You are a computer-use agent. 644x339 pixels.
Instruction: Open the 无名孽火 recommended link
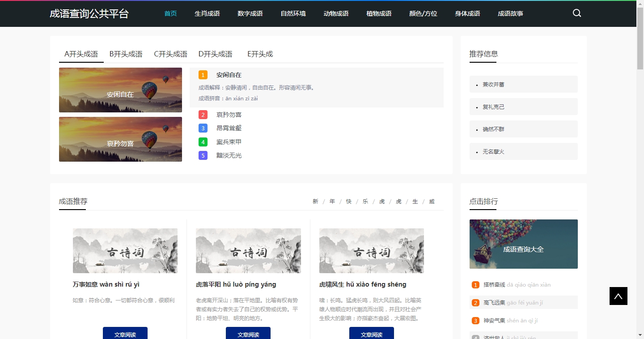493,151
